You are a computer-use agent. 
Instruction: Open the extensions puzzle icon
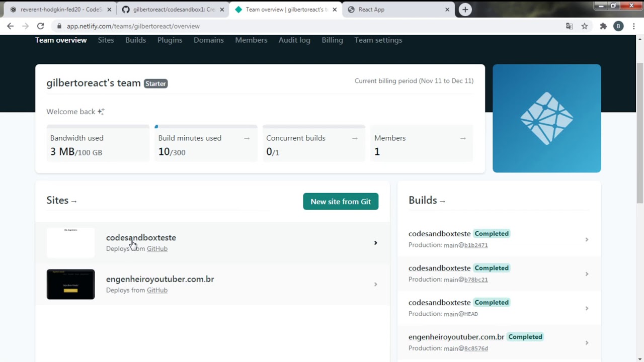coord(603,26)
